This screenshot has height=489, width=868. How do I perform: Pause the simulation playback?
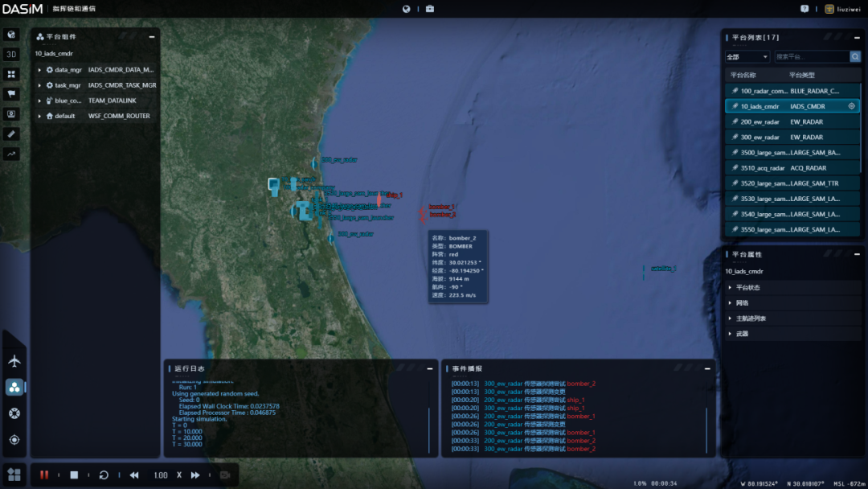[x=44, y=475]
